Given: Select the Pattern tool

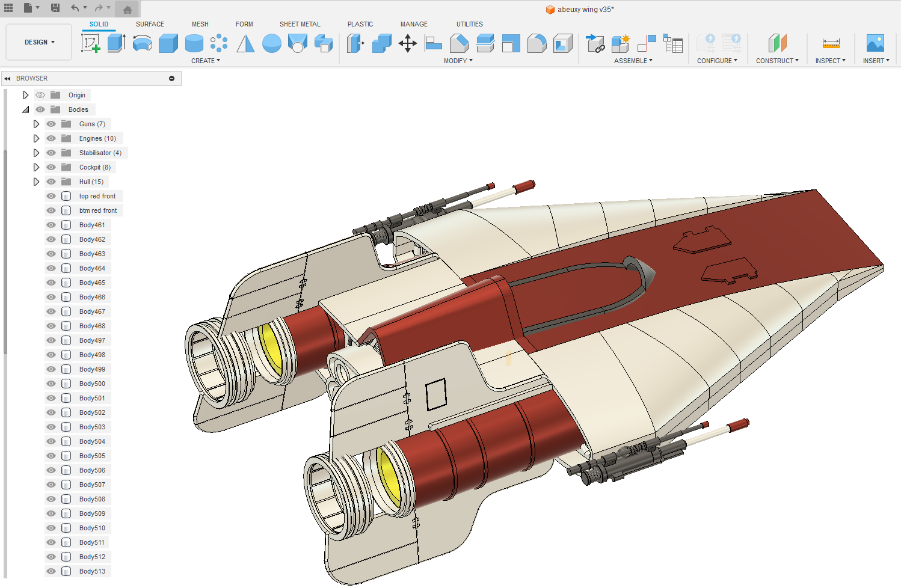Looking at the screenshot, I should 219,43.
